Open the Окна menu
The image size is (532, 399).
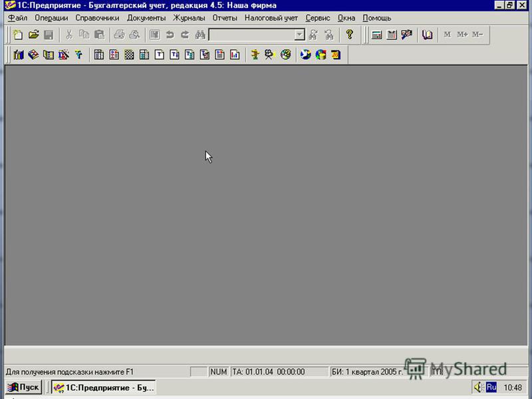click(x=346, y=18)
